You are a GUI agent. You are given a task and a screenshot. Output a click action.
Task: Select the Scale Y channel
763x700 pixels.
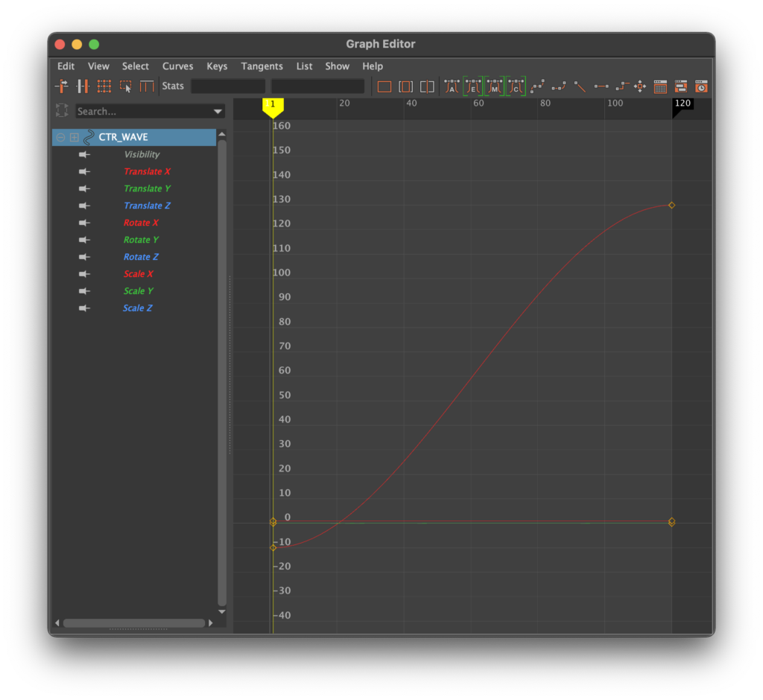pos(138,291)
